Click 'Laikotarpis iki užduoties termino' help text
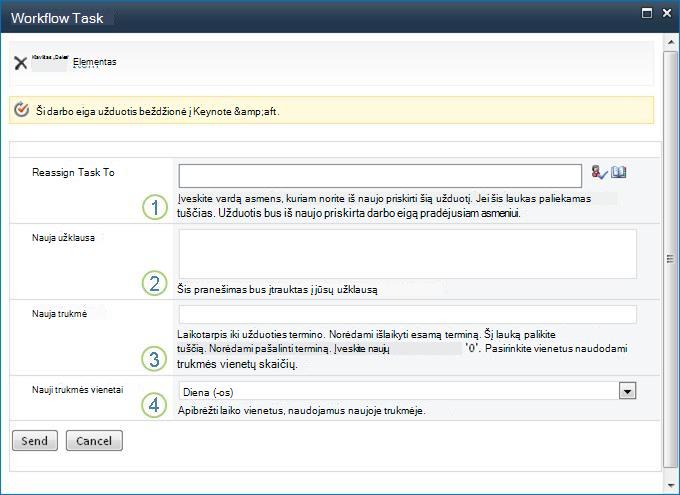 point(402,349)
